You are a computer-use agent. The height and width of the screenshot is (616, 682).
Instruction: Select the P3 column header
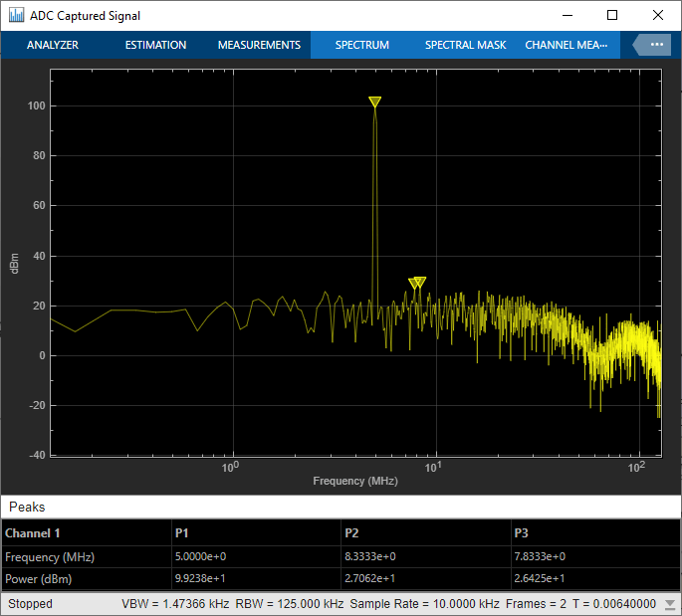tap(596, 533)
